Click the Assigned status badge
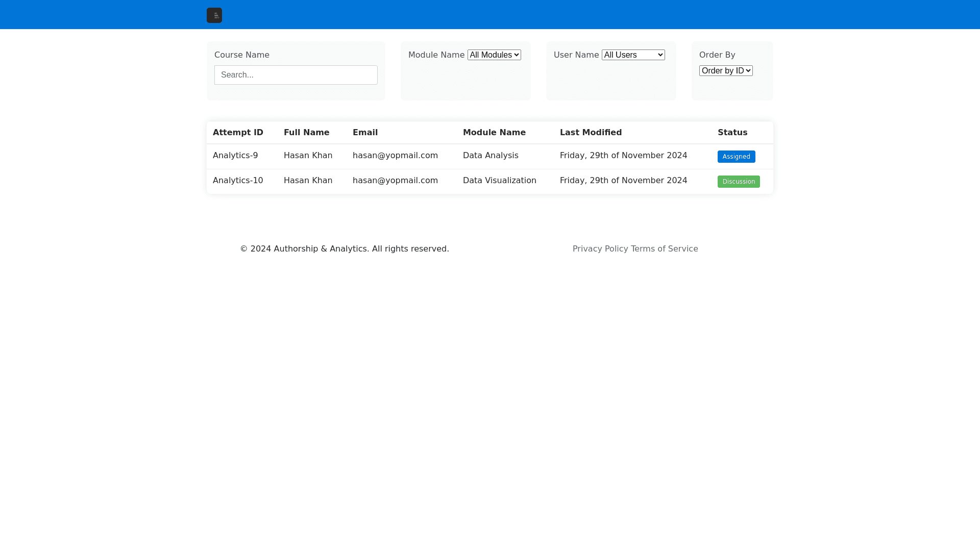Image resolution: width=980 pixels, height=551 pixels. tap(736, 157)
